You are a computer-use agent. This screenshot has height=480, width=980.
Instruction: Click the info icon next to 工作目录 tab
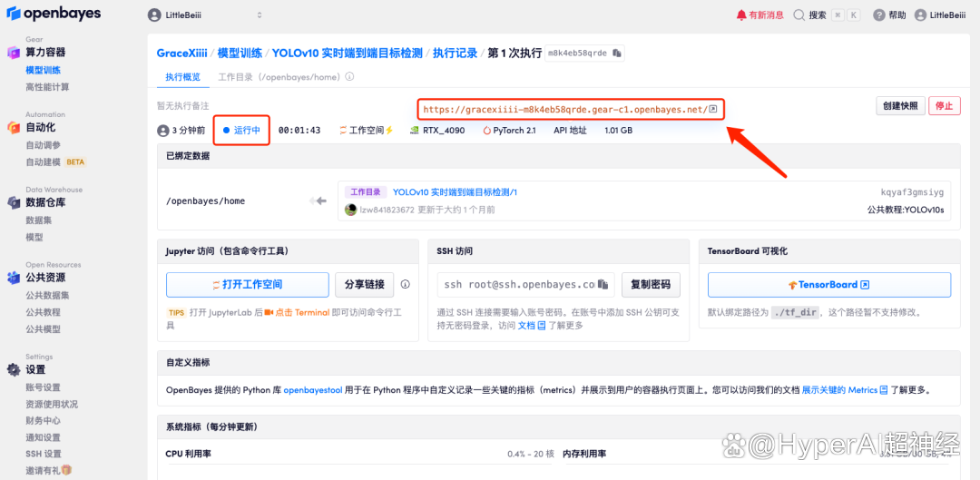click(x=349, y=77)
